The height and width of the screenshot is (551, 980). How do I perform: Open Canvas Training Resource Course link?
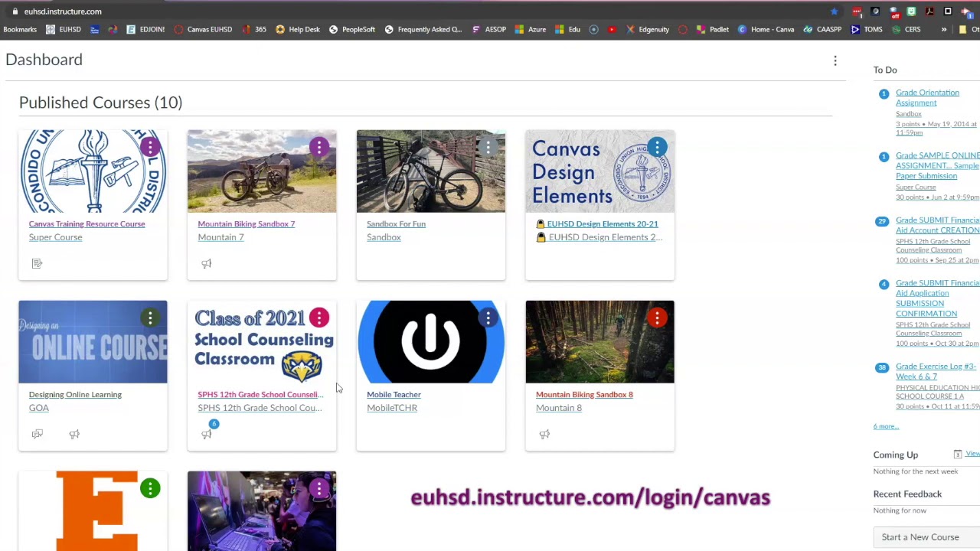87,224
